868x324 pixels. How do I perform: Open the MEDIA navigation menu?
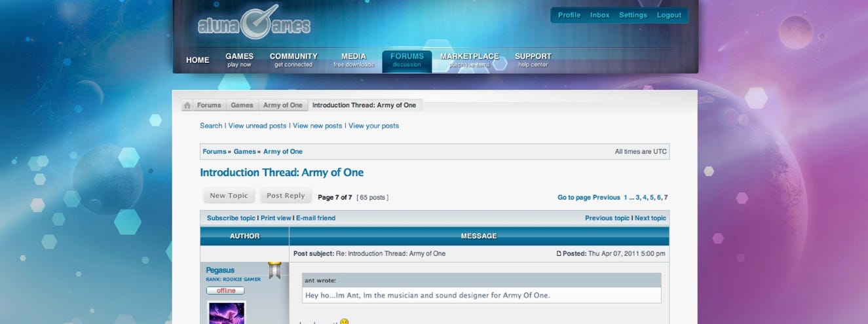[x=354, y=60]
